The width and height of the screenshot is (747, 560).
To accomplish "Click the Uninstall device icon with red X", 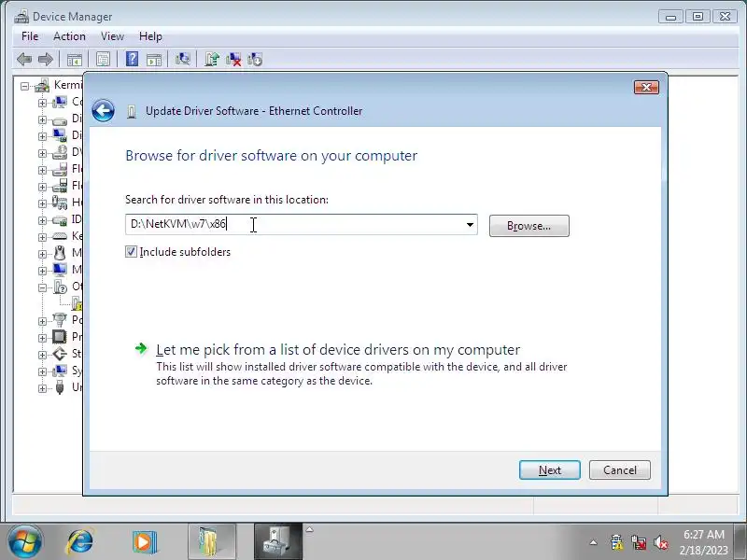I will tap(233, 60).
